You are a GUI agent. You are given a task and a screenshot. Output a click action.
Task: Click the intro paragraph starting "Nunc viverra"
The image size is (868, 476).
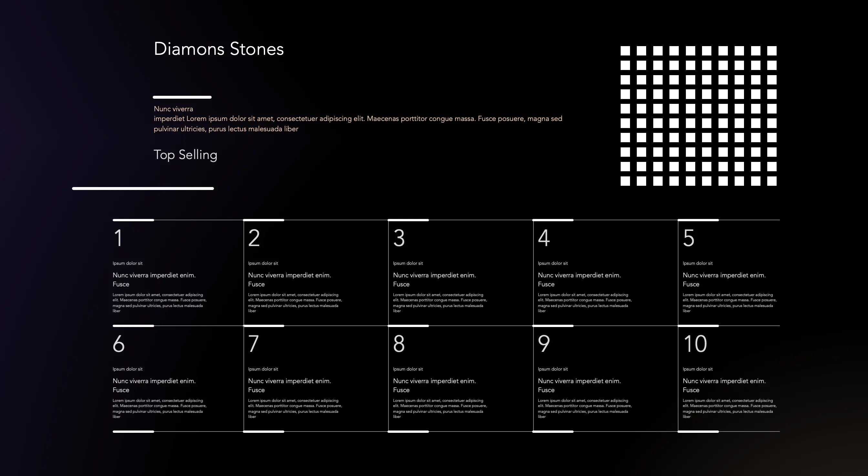tap(357, 119)
